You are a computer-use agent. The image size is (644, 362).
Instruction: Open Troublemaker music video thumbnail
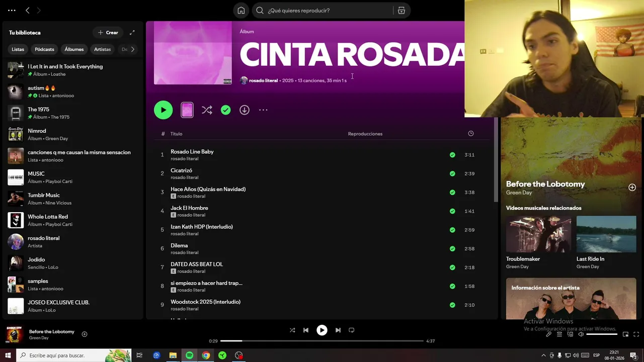[x=538, y=234]
